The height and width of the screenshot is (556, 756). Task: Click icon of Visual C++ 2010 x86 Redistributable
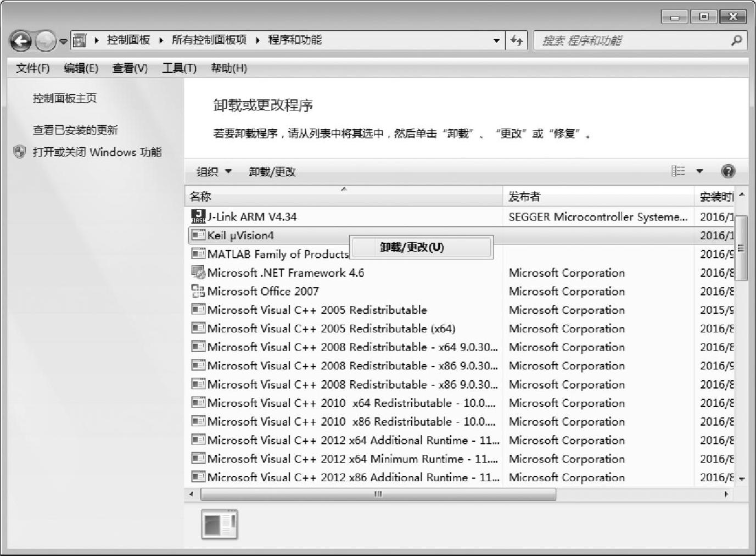(198, 421)
